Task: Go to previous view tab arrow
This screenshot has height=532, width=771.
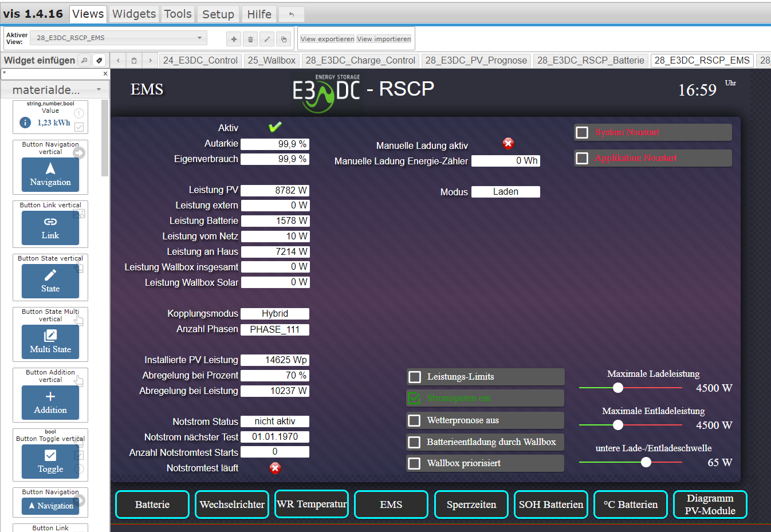Action: (118, 60)
